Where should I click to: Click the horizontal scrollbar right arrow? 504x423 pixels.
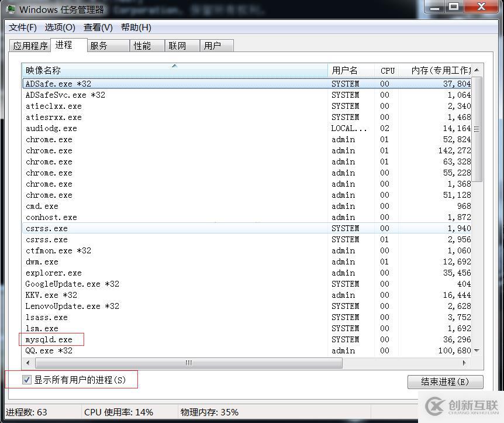click(464, 363)
